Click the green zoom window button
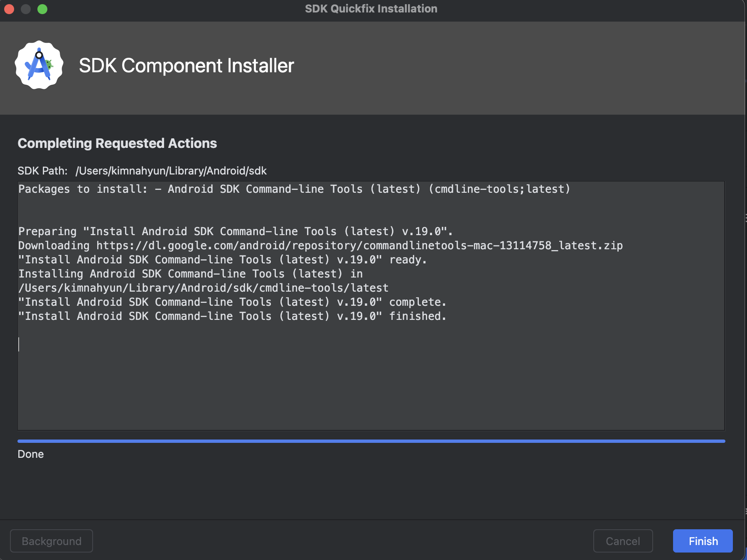747x560 pixels. pos(42,9)
